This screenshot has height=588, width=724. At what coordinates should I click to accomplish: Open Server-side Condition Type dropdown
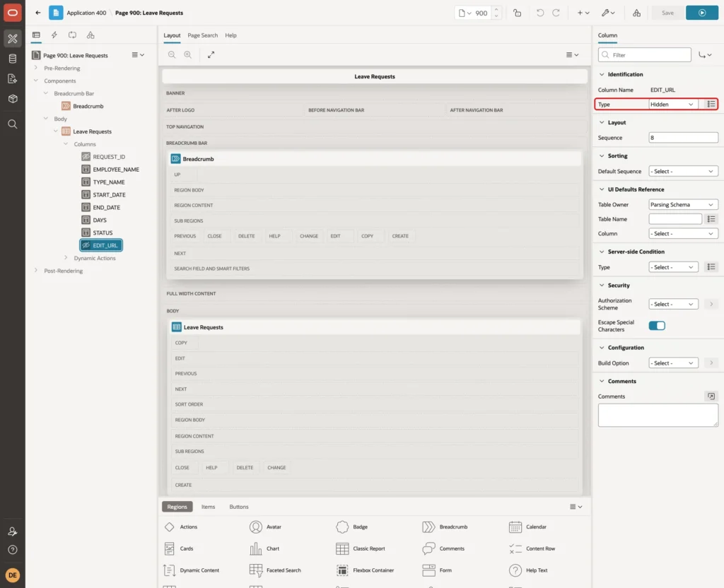[x=673, y=267]
